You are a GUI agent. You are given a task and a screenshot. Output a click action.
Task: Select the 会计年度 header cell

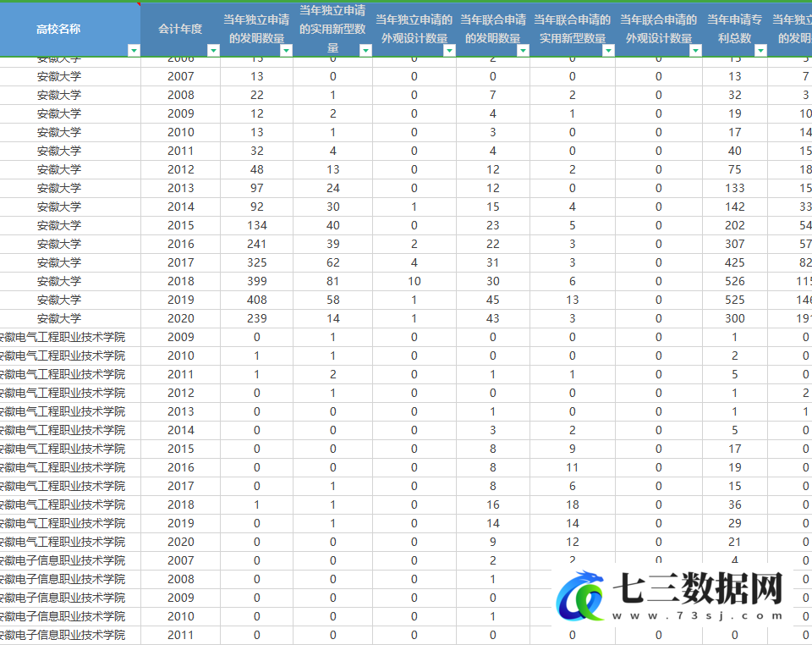tap(180, 29)
